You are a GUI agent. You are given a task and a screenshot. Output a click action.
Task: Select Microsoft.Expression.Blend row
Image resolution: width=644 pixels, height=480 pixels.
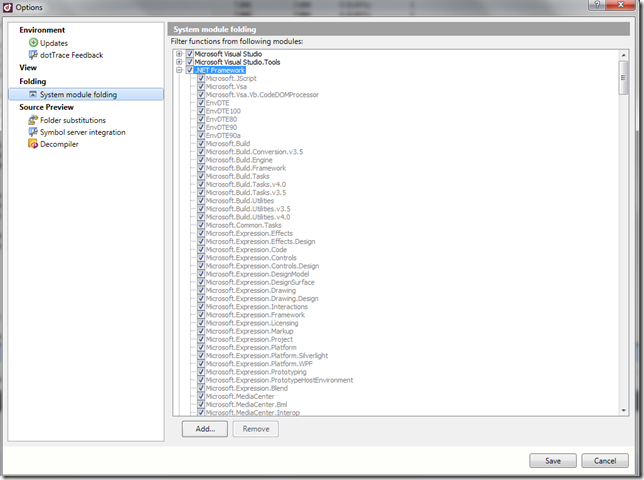tap(247, 388)
